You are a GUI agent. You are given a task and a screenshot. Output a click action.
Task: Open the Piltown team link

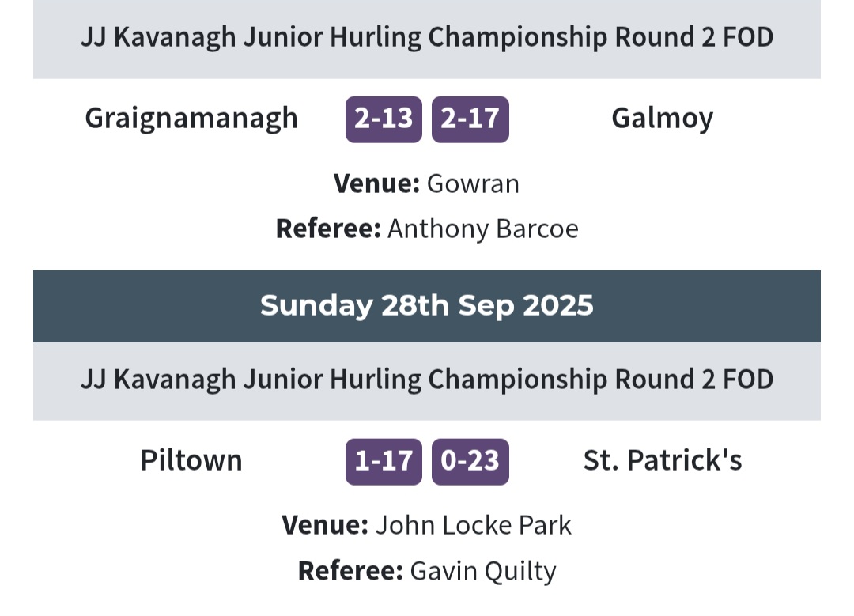click(x=191, y=460)
